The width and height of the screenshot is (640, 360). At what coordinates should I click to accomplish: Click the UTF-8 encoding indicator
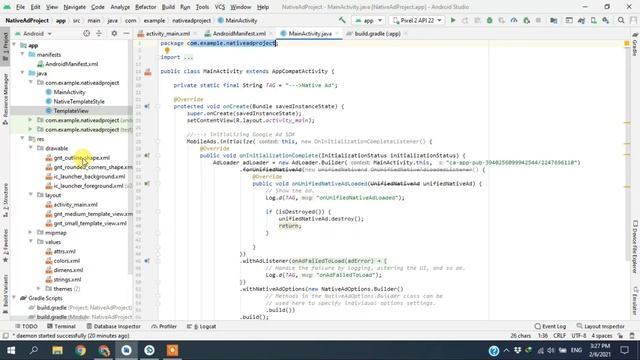(x=579, y=336)
